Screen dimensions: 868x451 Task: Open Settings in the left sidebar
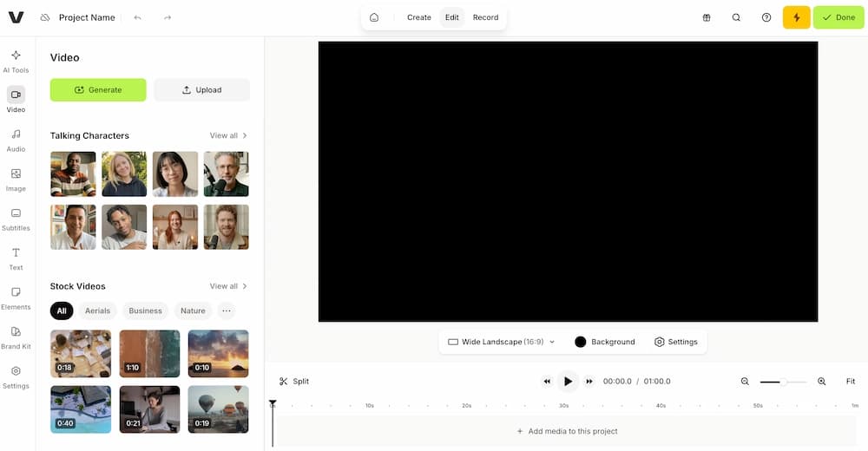click(x=16, y=377)
